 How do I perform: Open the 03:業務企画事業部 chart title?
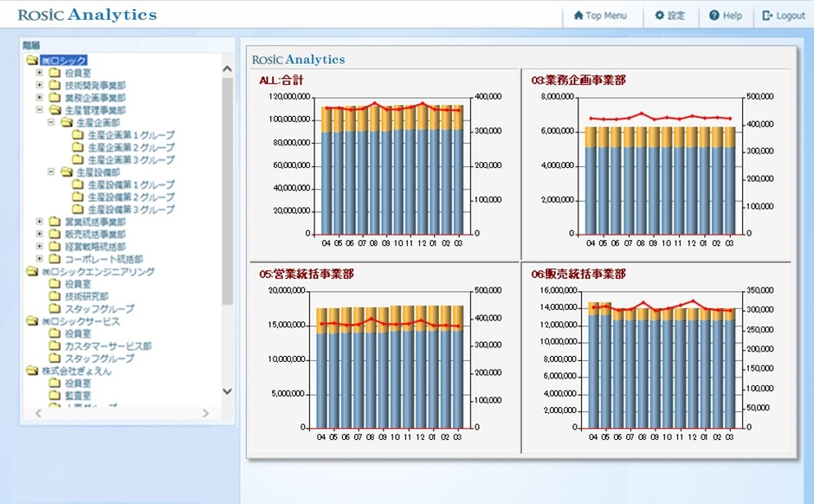point(578,81)
